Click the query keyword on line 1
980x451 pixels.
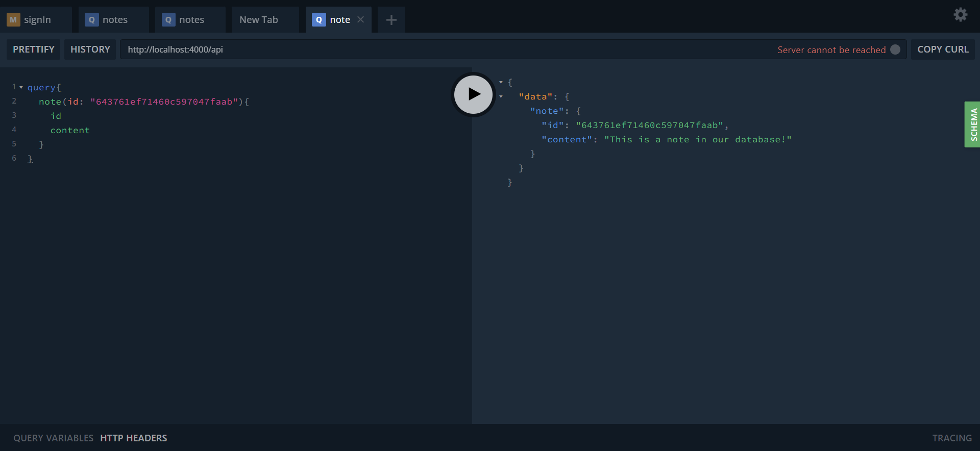(x=41, y=87)
